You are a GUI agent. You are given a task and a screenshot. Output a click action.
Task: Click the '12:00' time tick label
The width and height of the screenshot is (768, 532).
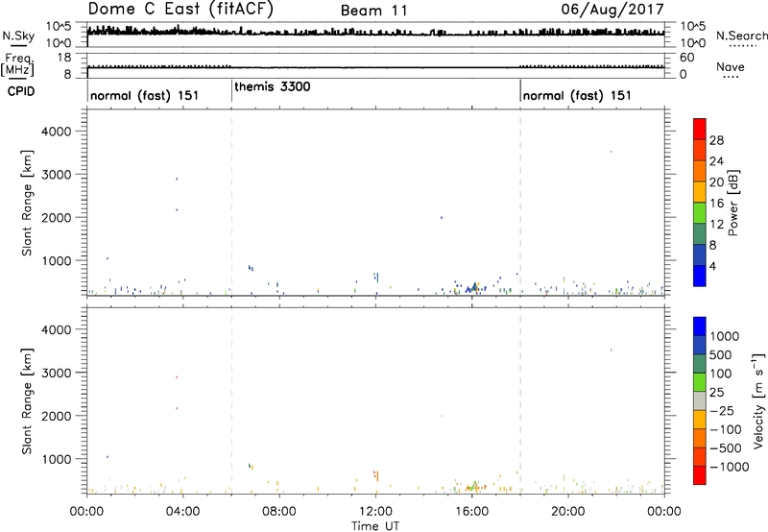pyautogui.click(x=375, y=512)
